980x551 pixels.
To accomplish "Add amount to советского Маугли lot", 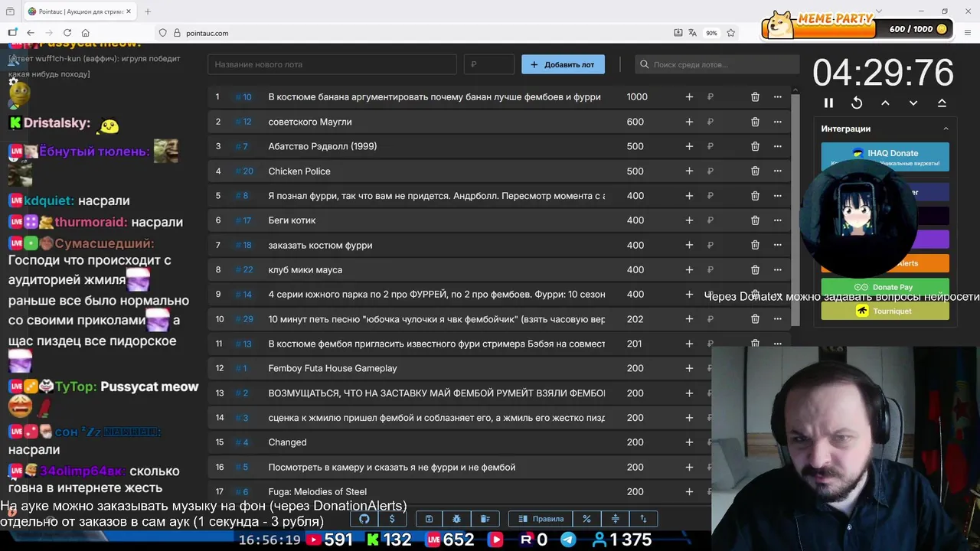I will click(689, 122).
